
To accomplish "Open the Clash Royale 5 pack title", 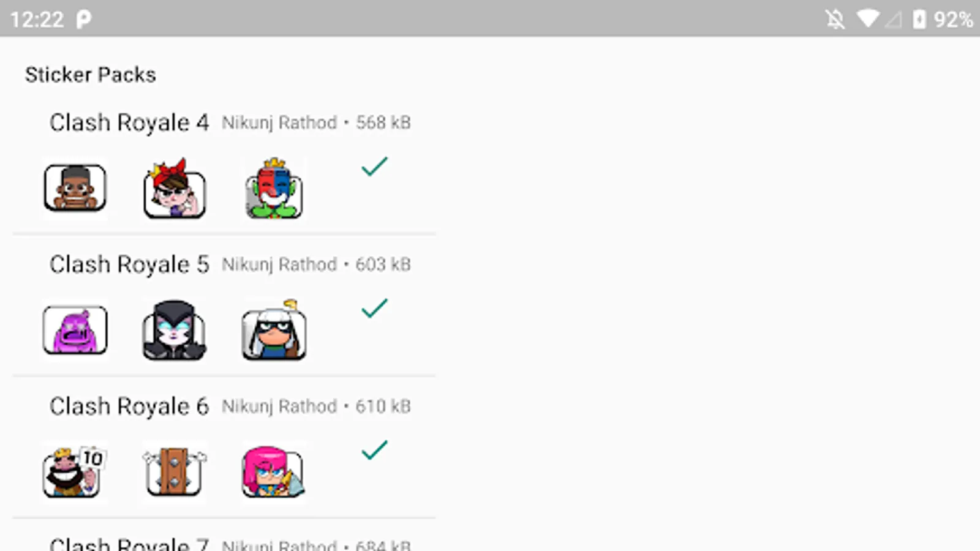I will point(129,264).
